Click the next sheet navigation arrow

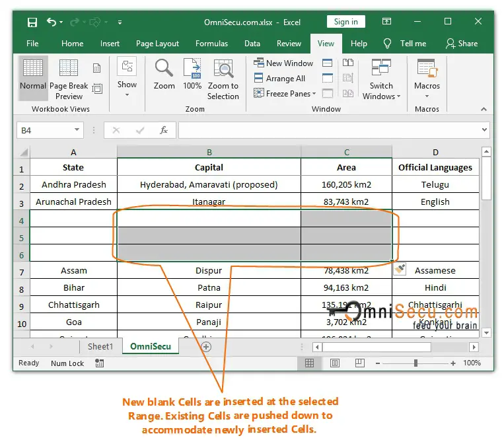(51, 346)
